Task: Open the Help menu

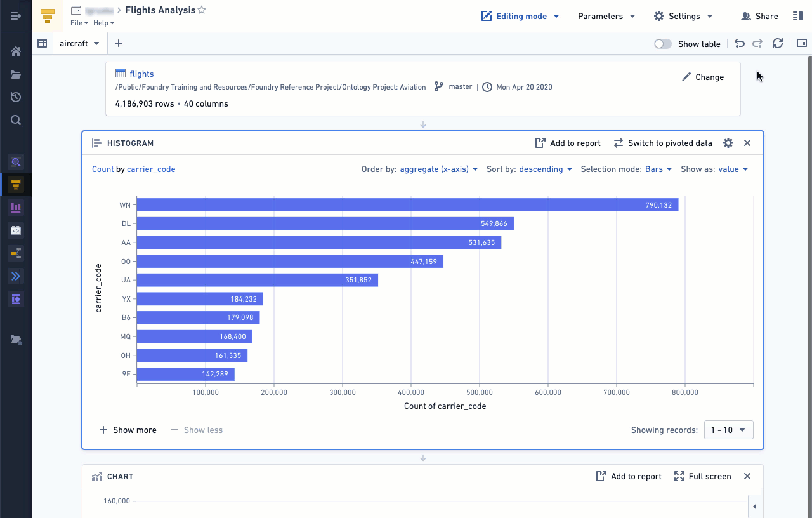Action: 103,23
